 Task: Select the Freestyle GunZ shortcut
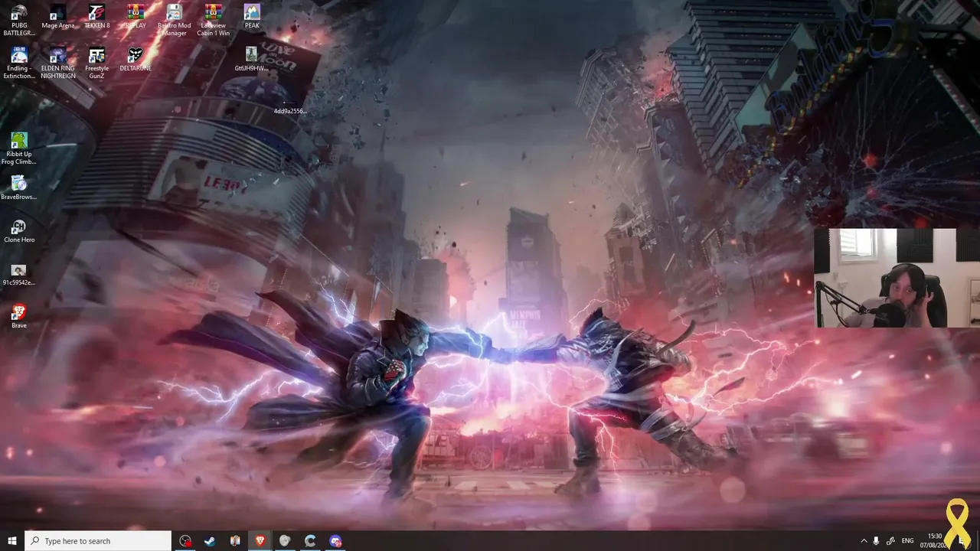pyautogui.click(x=96, y=64)
